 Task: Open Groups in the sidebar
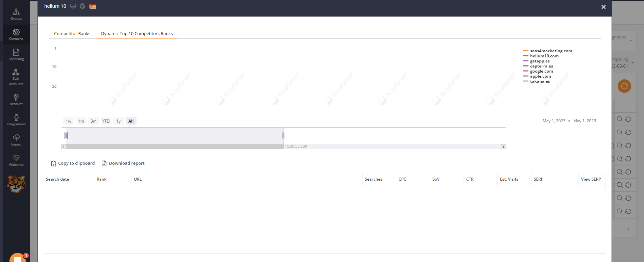[x=16, y=14]
